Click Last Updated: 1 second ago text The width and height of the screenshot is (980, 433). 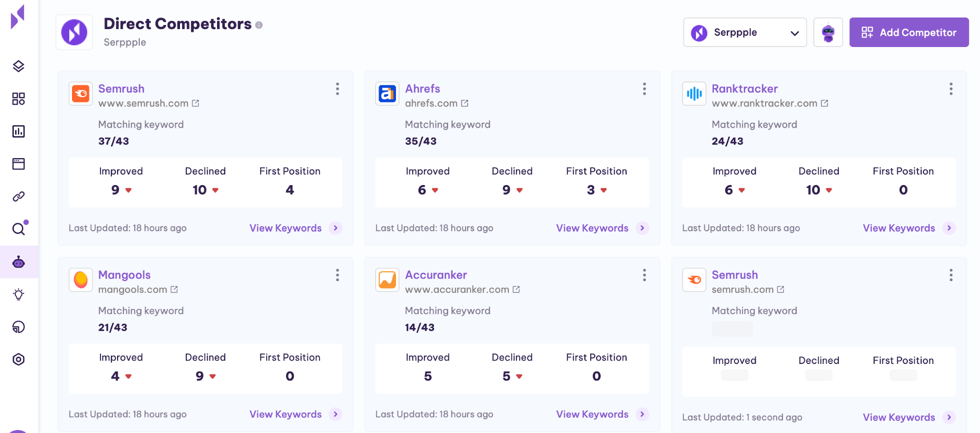click(742, 417)
